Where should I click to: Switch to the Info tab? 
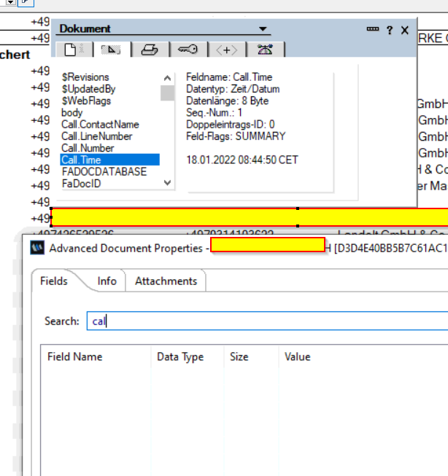click(107, 281)
